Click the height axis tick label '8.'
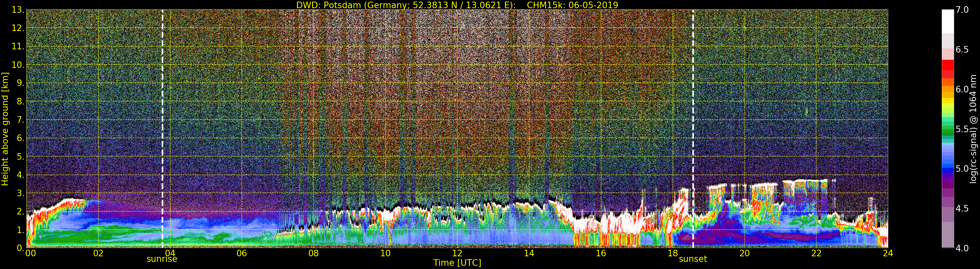The image size is (980, 269). [21, 102]
